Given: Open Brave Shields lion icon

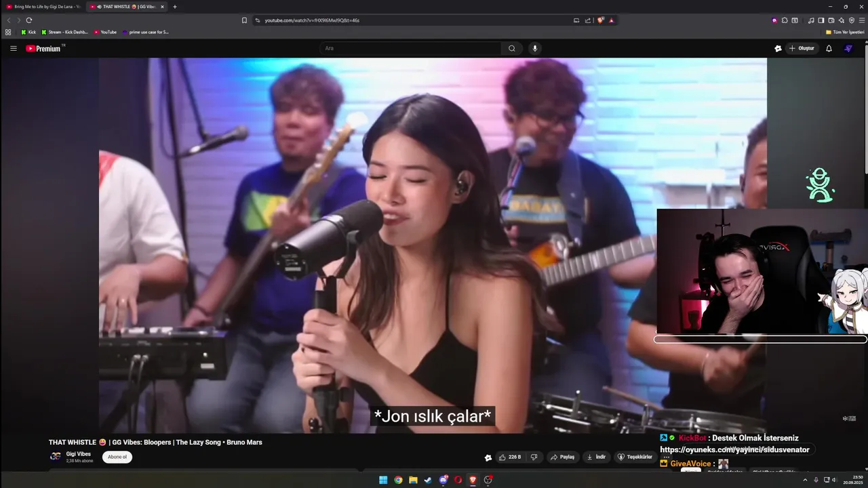Looking at the screenshot, I should click(600, 20).
